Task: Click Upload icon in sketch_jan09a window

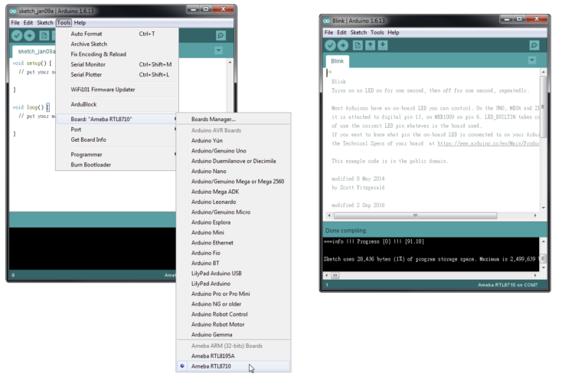Action: point(29,35)
